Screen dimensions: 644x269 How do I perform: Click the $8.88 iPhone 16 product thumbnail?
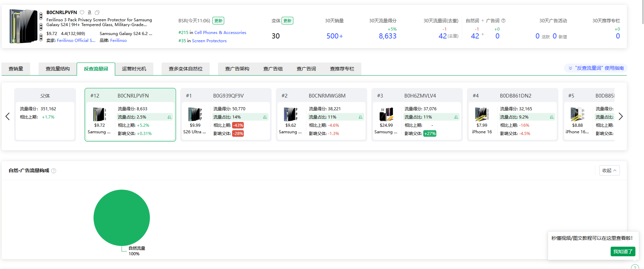(577, 114)
